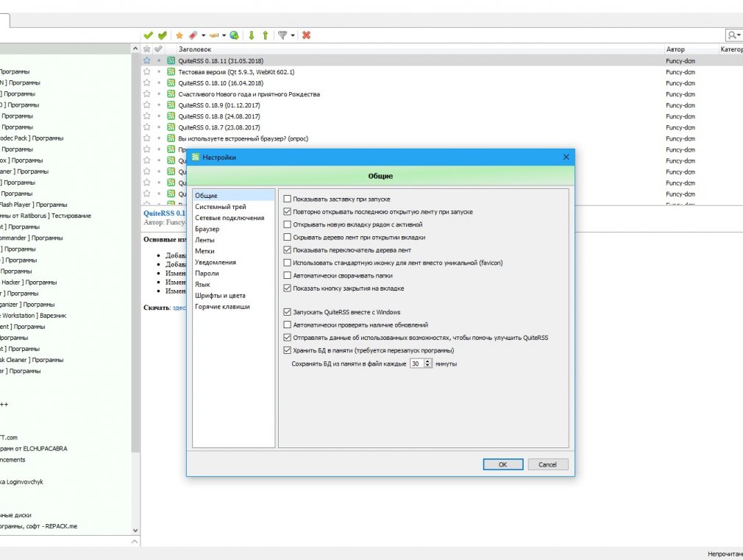The image size is (743, 560).
Task: Increase the DB save interval minutes
Action: (x=428, y=361)
